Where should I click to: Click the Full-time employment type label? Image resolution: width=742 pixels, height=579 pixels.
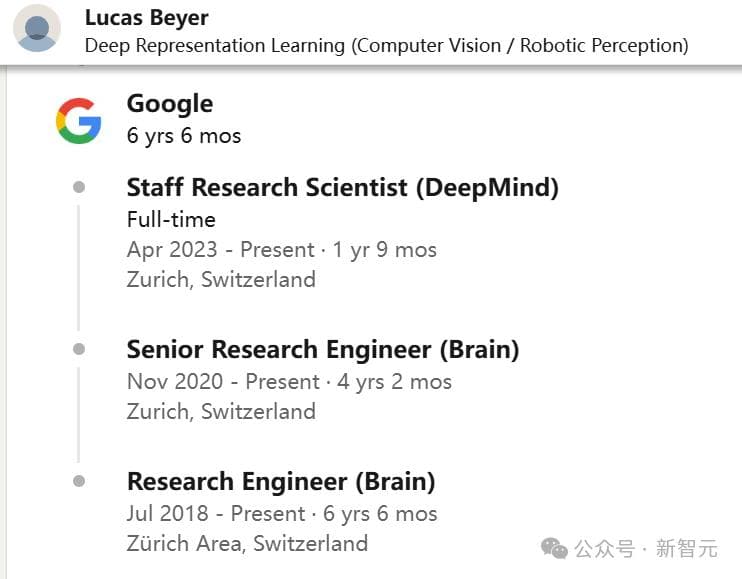171,219
